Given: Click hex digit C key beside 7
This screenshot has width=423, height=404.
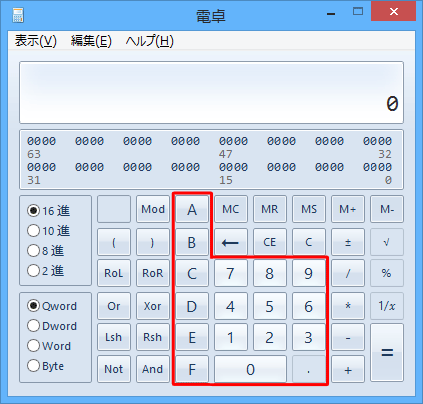Looking at the screenshot, I should (192, 273).
